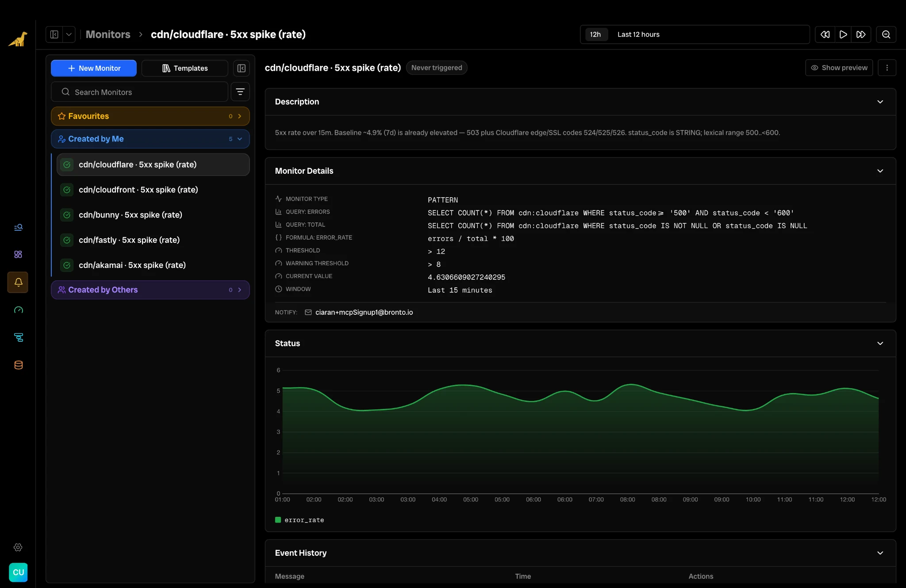Toggle error_rate legend swatch
906x588 pixels.
tap(278, 520)
